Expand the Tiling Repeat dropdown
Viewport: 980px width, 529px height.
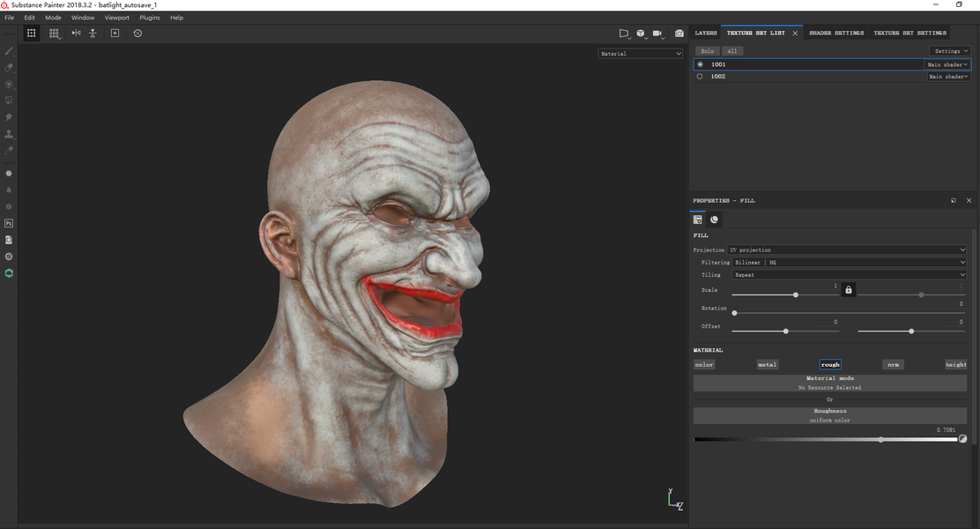[850, 275]
